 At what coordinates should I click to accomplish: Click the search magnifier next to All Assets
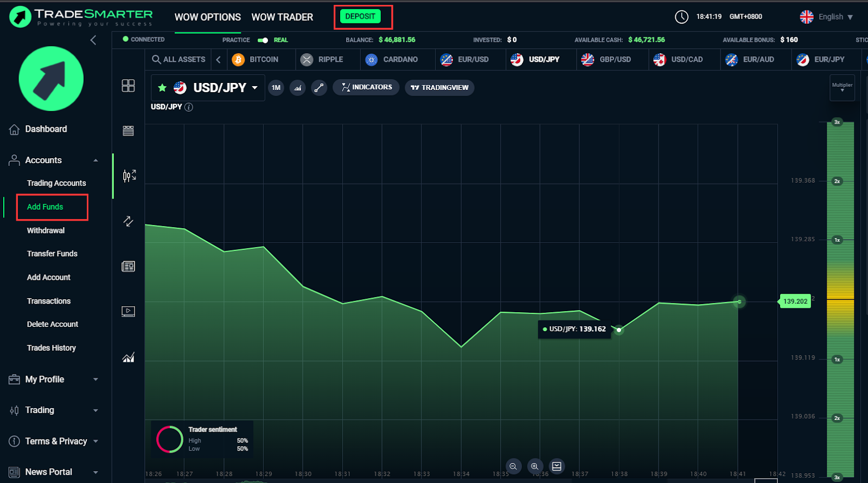click(x=156, y=59)
